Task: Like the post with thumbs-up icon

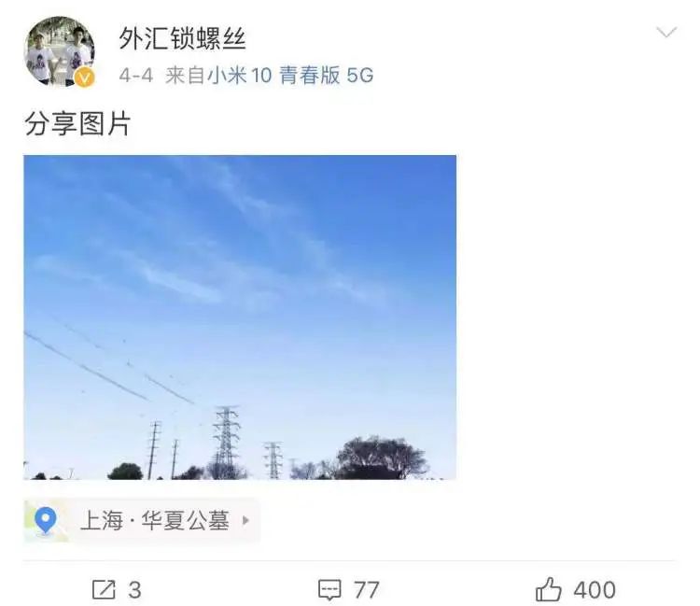Action: pos(548,589)
